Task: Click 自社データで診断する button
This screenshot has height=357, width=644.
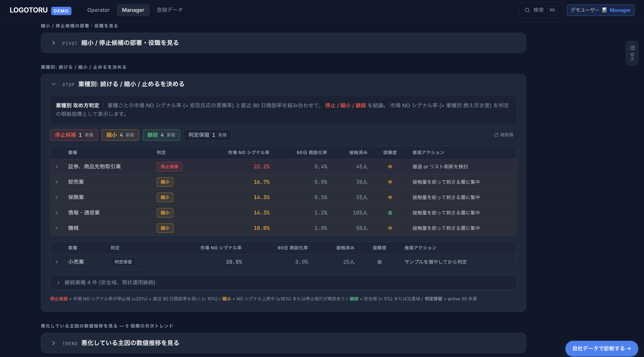Action: [602, 348]
